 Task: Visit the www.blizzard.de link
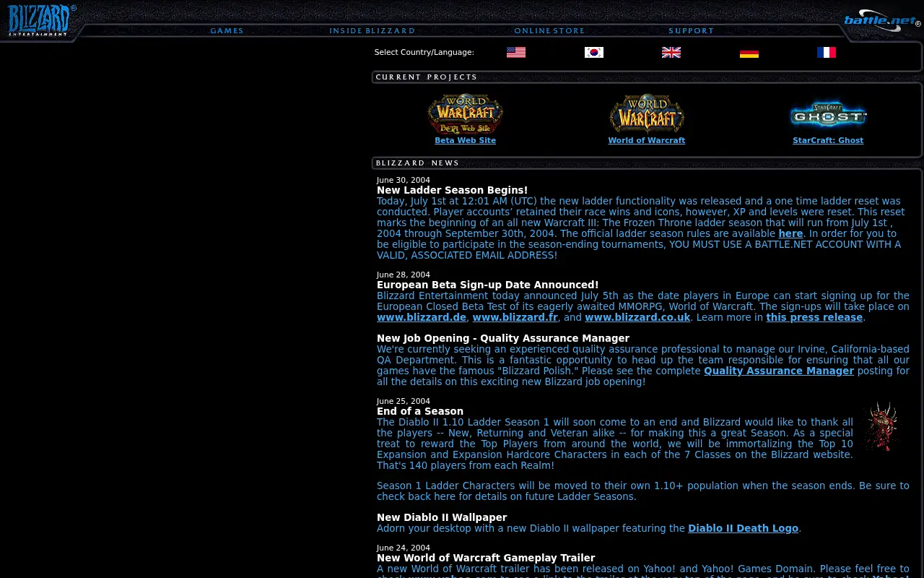422,317
